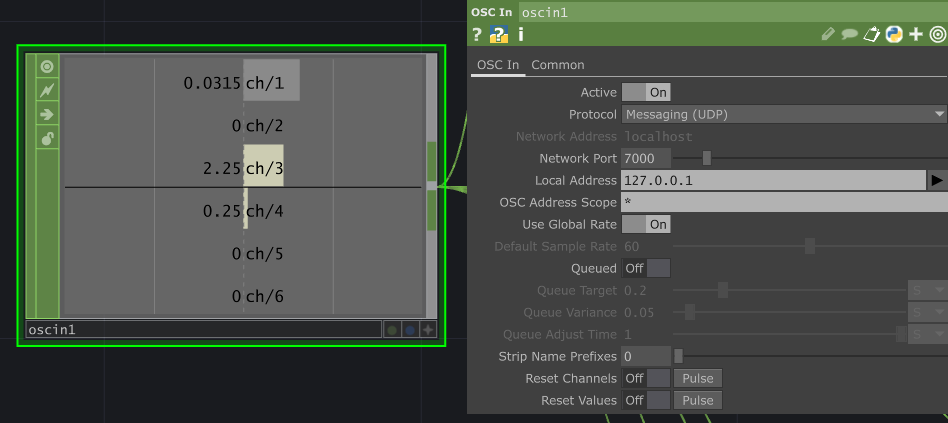Click the viewer active icon on oscin1 node
The height and width of the screenshot is (423, 948).
pos(47,66)
